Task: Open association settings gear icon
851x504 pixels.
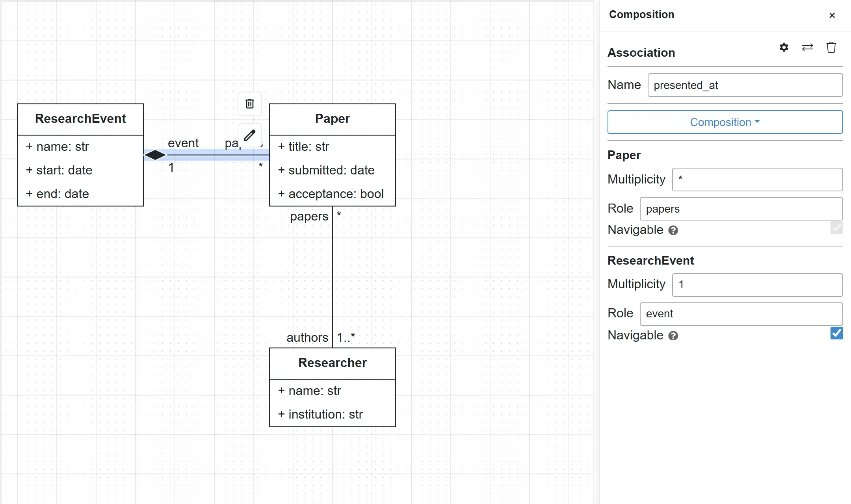Action: (784, 48)
